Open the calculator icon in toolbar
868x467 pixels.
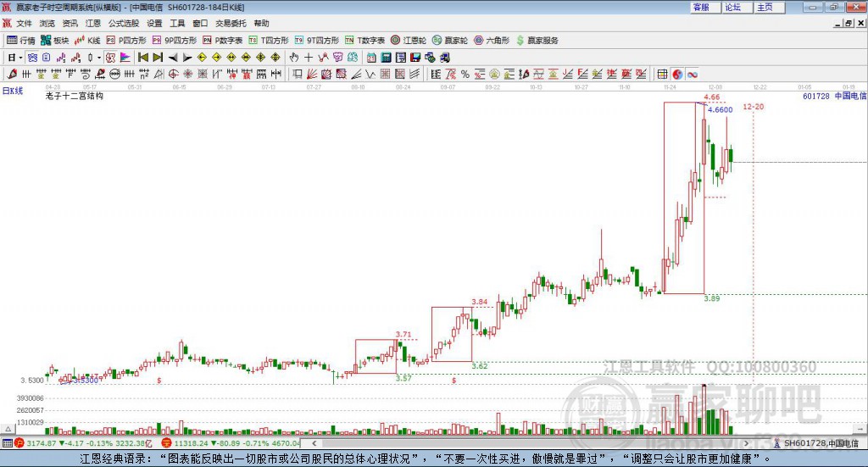tap(386, 58)
